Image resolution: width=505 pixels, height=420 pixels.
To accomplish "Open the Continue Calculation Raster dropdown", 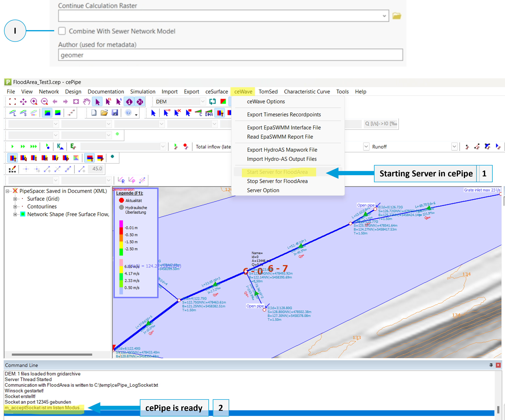I will coord(384,16).
